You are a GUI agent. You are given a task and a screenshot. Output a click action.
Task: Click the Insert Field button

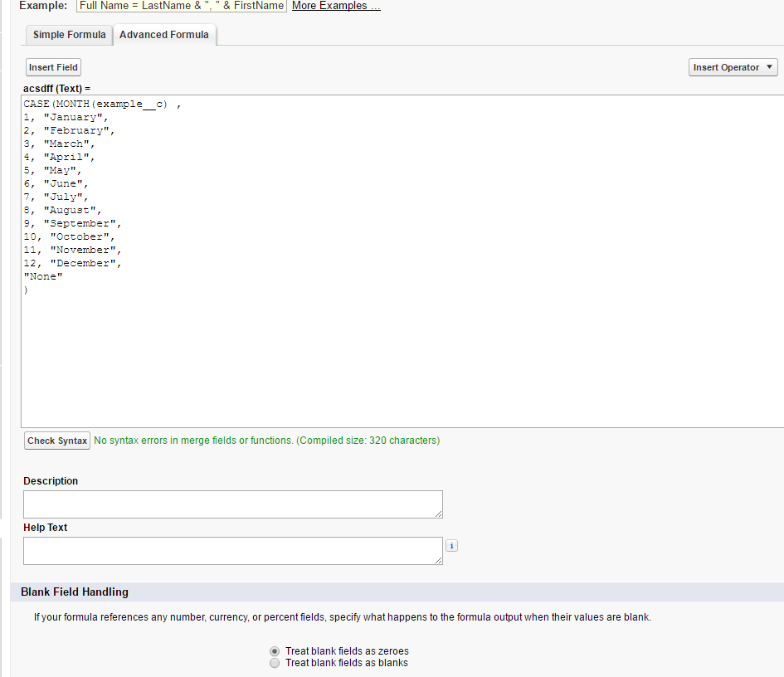pyautogui.click(x=53, y=67)
